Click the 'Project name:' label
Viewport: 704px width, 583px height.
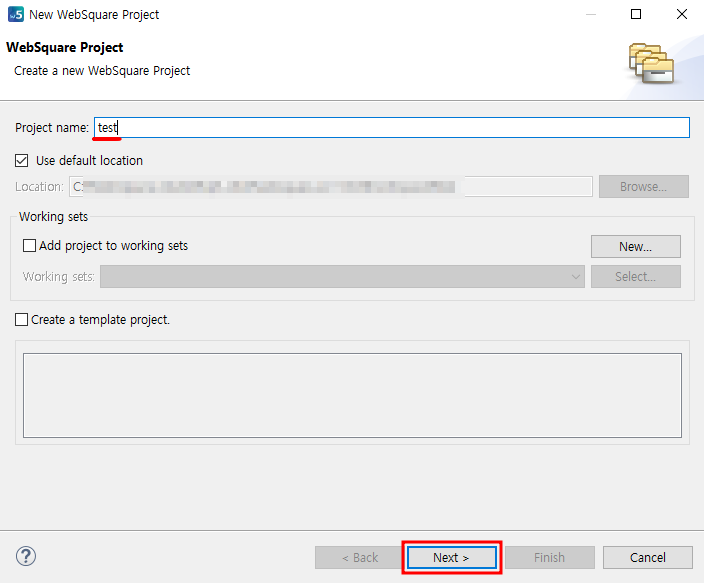point(52,128)
